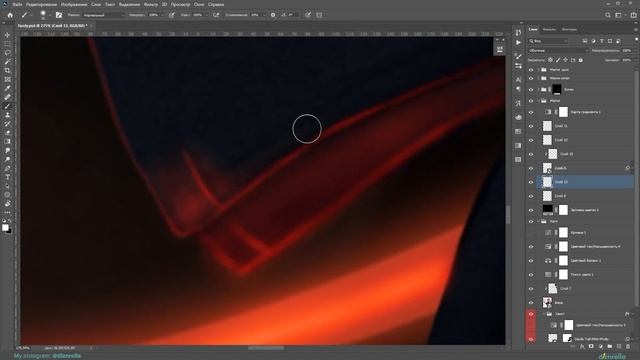
Task: Select the Crop tool
Action: click(x=7, y=70)
